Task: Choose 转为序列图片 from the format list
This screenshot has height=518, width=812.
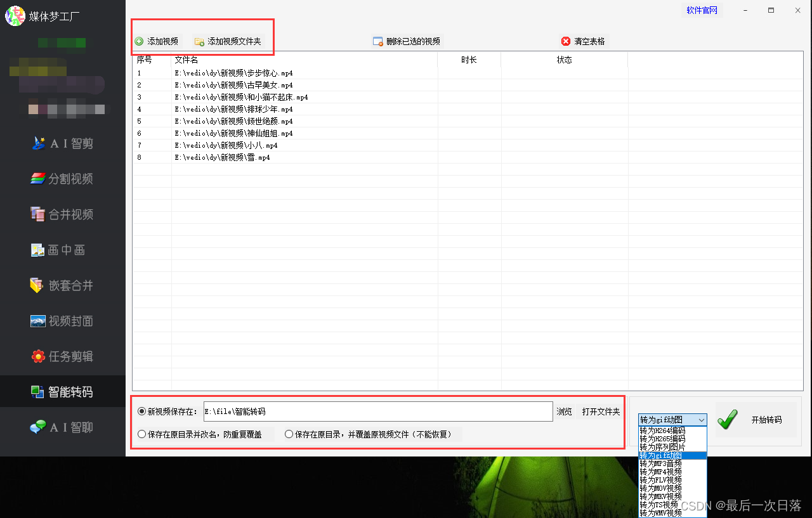Action: click(672, 447)
